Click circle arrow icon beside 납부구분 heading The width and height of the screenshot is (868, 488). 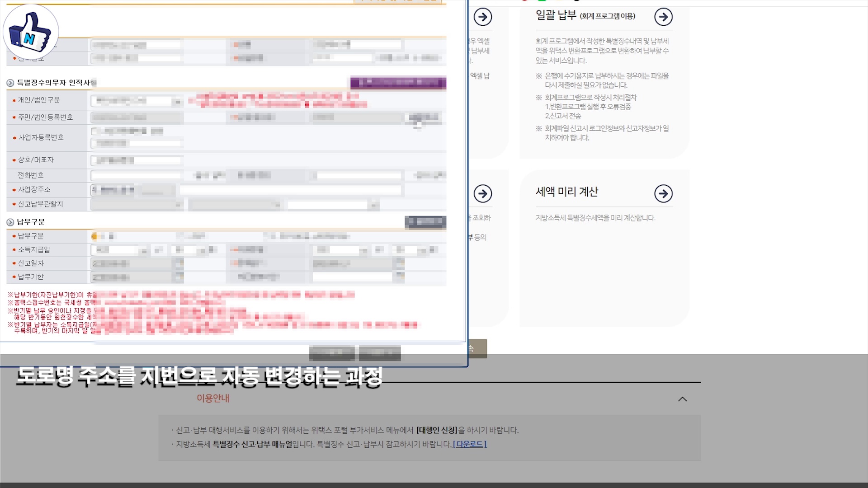point(10,222)
